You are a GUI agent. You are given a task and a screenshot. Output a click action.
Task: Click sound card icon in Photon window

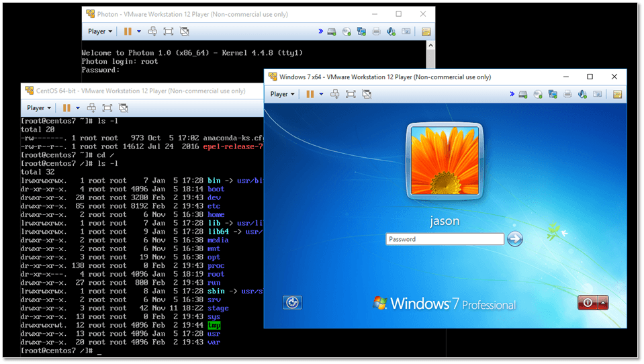[x=391, y=32]
